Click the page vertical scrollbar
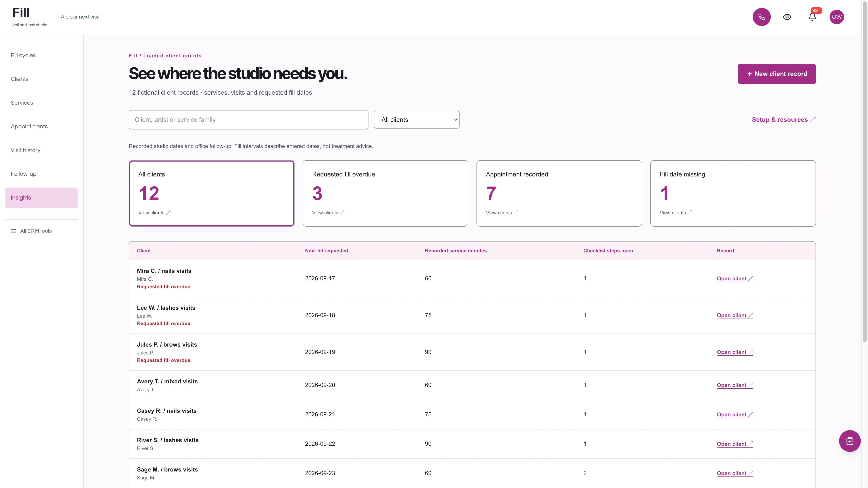The width and height of the screenshot is (868, 488). pyautogui.click(x=865, y=172)
